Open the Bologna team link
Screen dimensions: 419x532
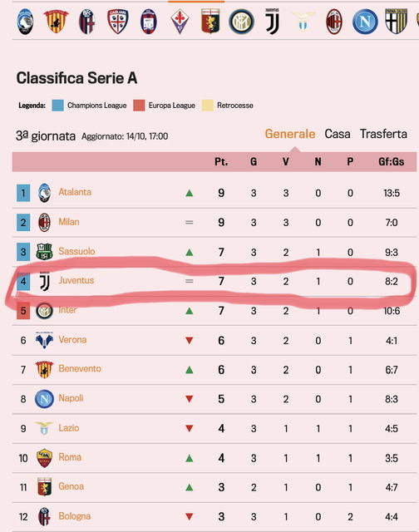[74, 516]
